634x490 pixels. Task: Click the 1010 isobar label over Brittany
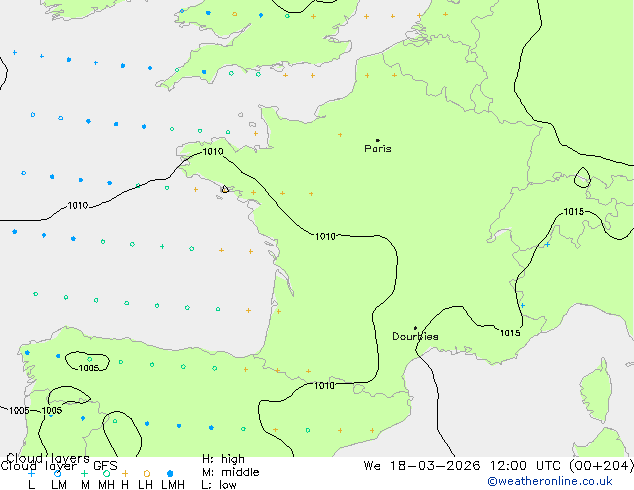pyautogui.click(x=213, y=152)
